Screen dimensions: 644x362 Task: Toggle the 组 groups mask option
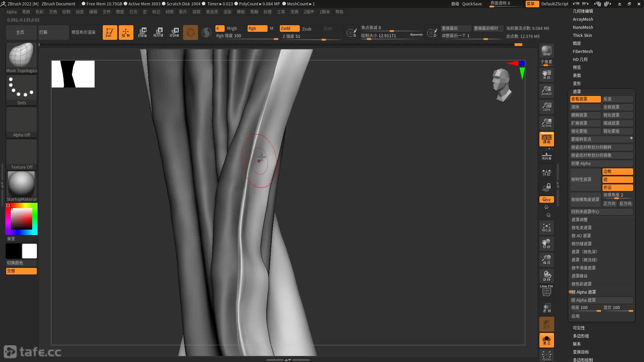[618, 180]
